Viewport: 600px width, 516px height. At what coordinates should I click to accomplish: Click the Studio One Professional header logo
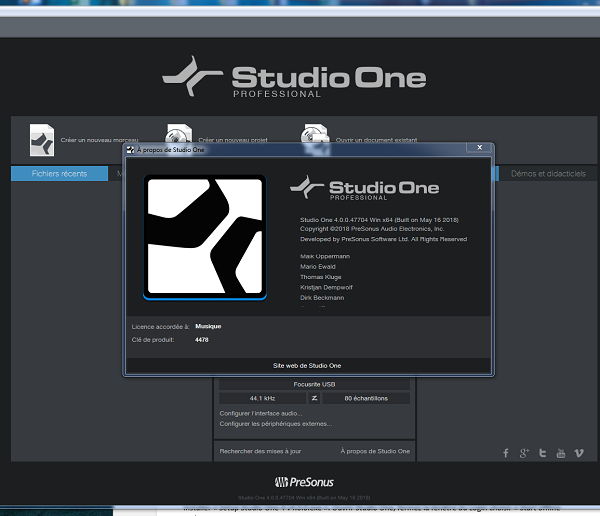pos(294,77)
